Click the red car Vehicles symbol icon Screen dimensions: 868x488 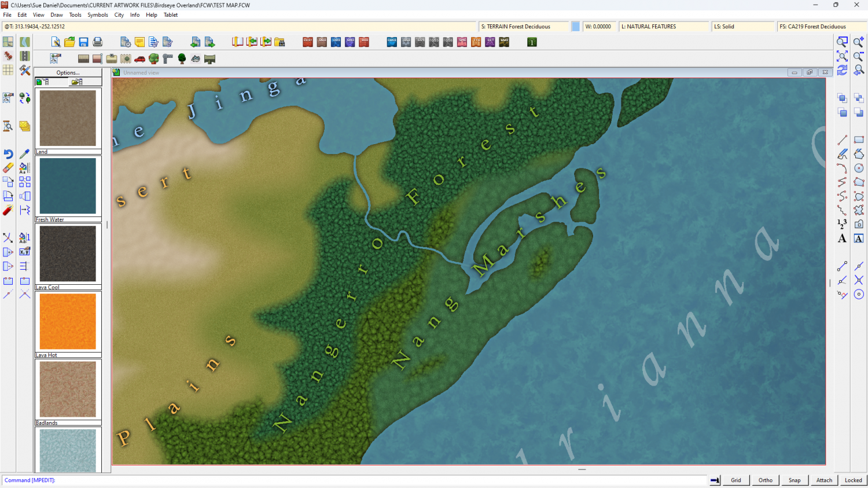139,58
